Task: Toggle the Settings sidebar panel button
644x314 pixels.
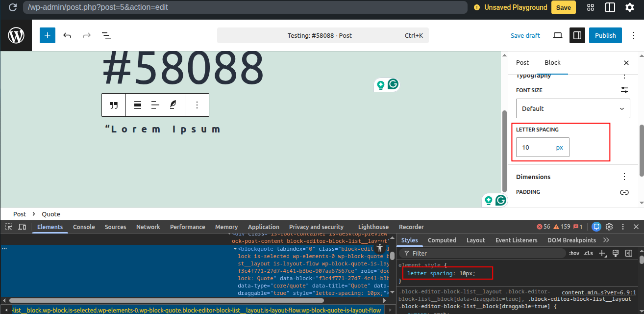Action: click(577, 35)
